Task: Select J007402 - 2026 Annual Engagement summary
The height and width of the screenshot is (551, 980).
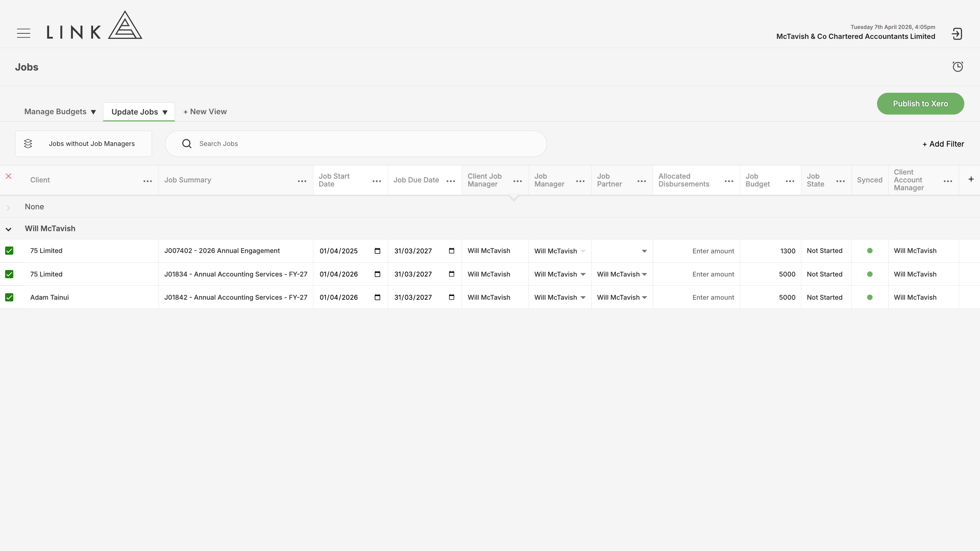Action: tap(222, 251)
